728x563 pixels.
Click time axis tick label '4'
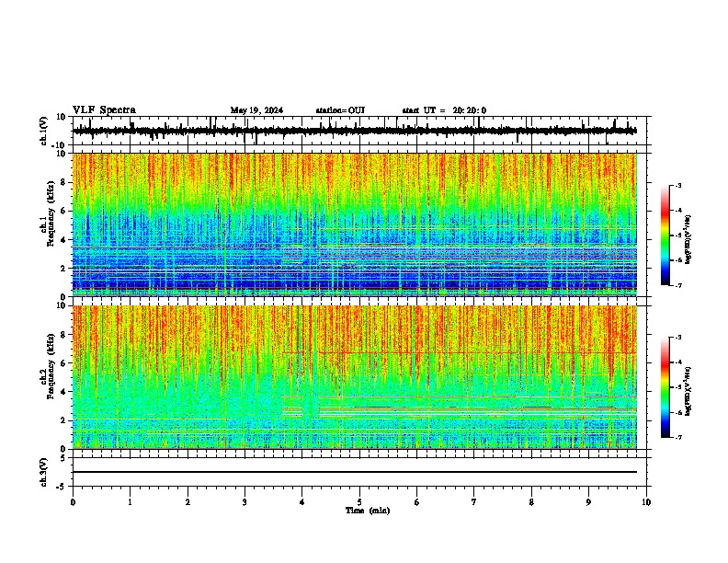(302, 502)
